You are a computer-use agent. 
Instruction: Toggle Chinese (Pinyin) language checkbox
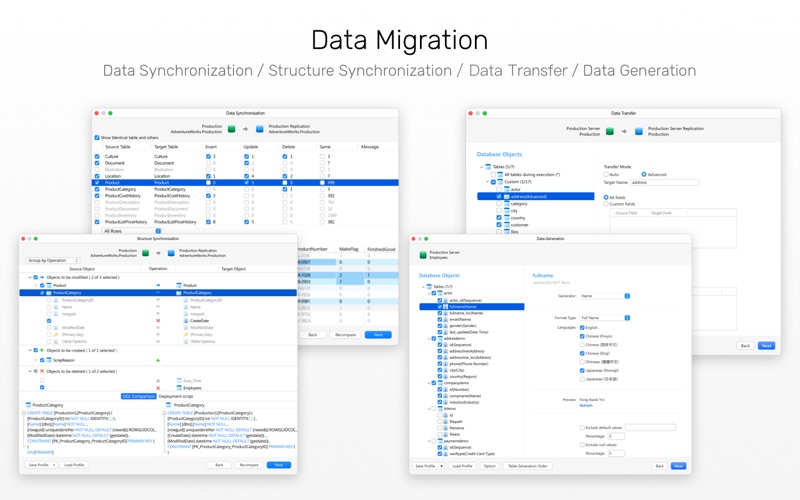point(582,336)
